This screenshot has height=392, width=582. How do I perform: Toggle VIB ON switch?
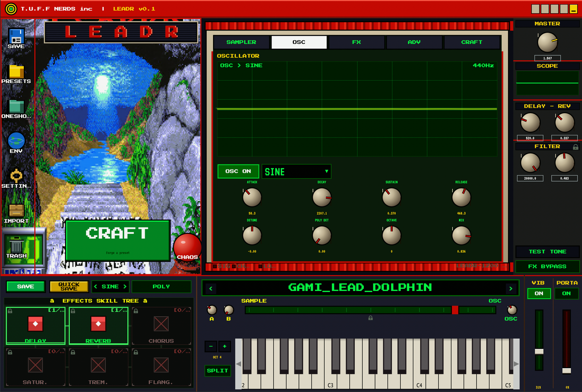point(539,294)
